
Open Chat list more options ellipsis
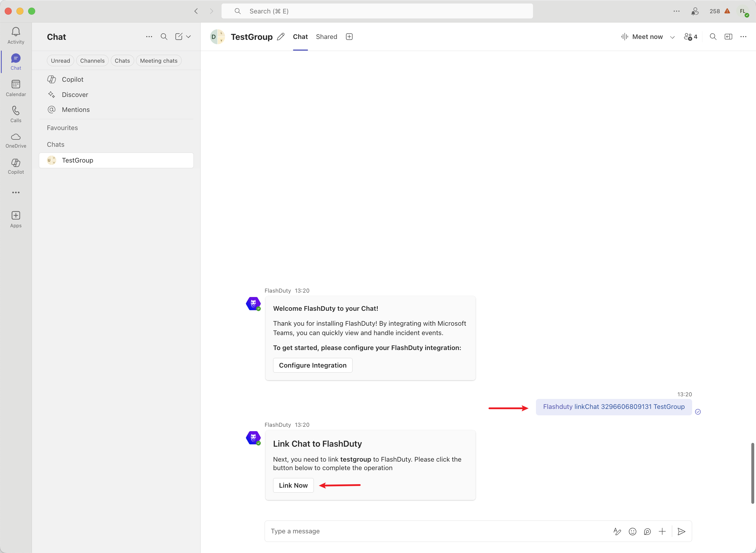(149, 37)
